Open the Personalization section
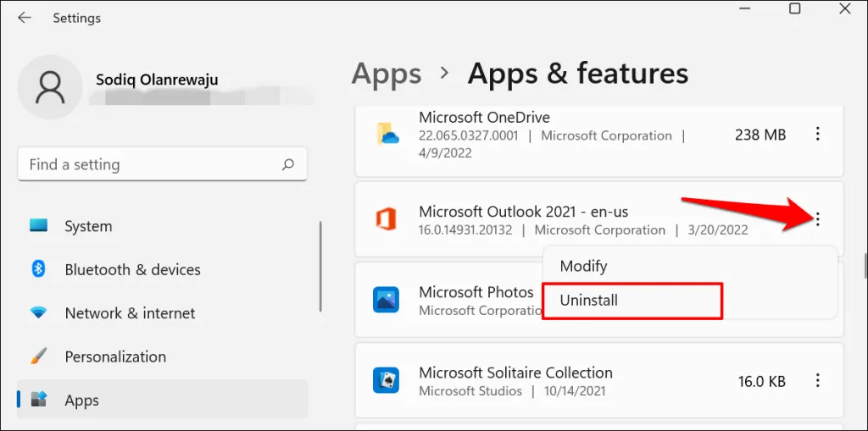This screenshot has width=868, height=431. (x=115, y=356)
